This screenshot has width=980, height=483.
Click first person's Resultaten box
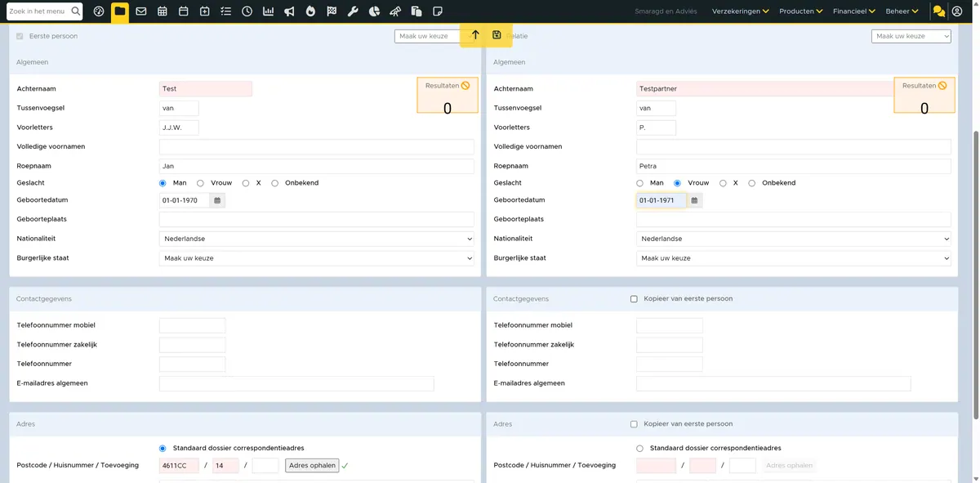pos(448,95)
